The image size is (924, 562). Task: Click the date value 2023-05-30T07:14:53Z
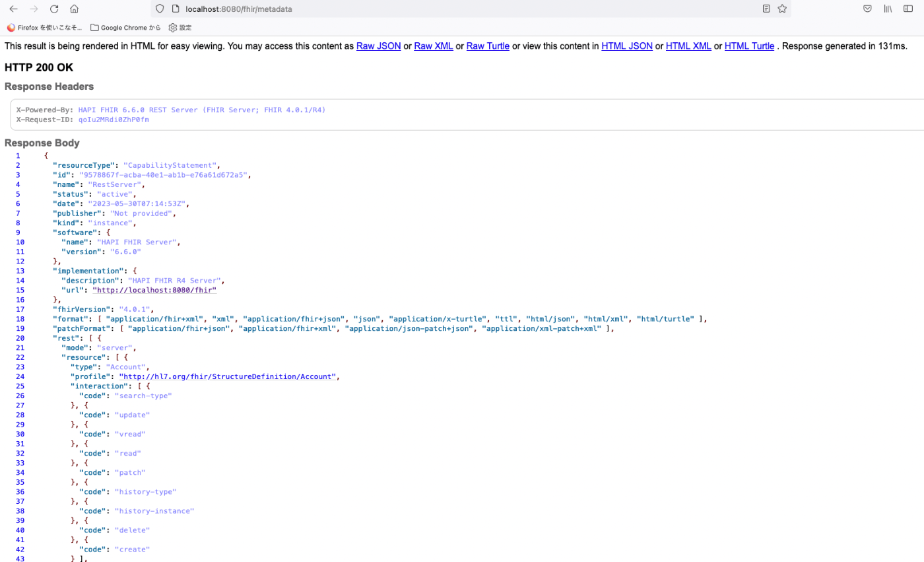[135, 203]
